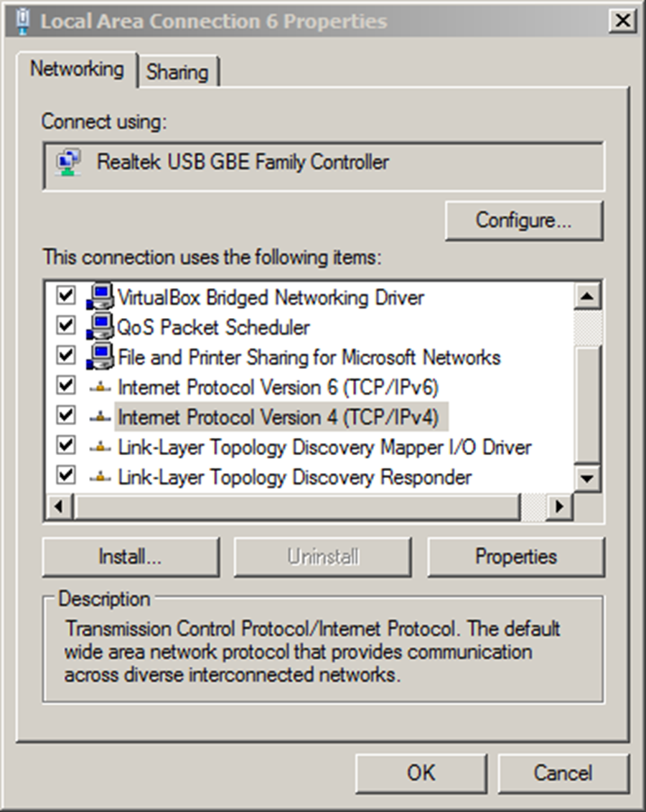Uncheck VirtualBox Bridged Networking Driver checkbox
The height and width of the screenshot is (812, 646).
(66, 296)
